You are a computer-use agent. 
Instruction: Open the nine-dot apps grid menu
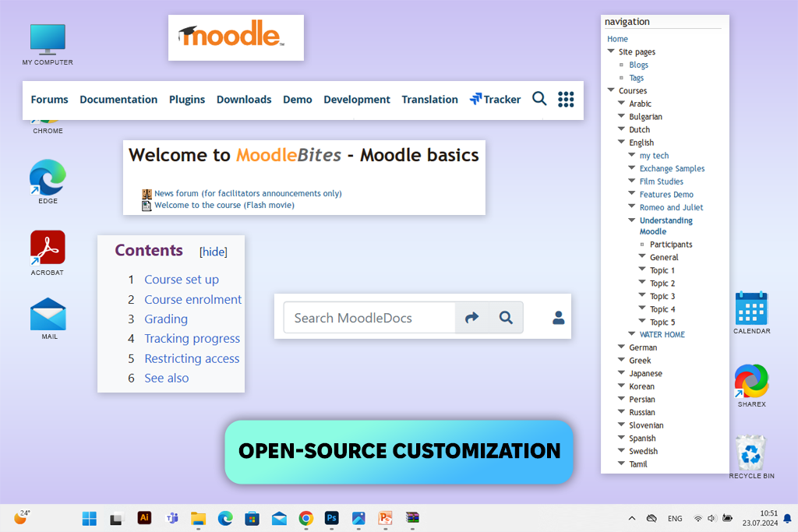click(566, 99)
